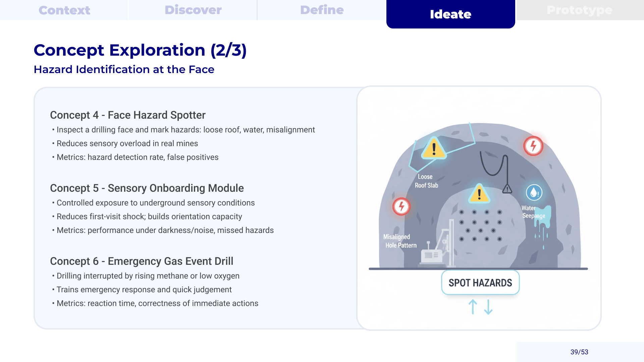
Task: Click the red lightning bolt icon near Misaligned Hole Pattern
Action: [401, 206]
